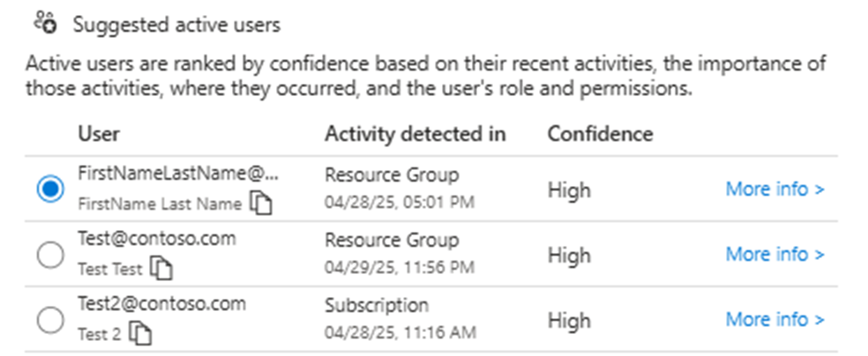Sort by the User column header
The width and height of the screenshot is (868, 356).
[99, 134]
